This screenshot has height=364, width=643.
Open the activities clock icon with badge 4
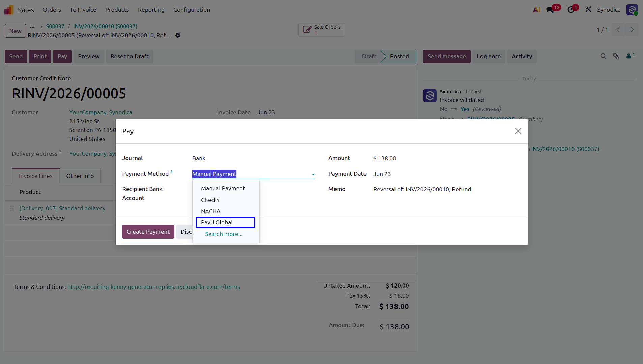[x=571, y=10]
